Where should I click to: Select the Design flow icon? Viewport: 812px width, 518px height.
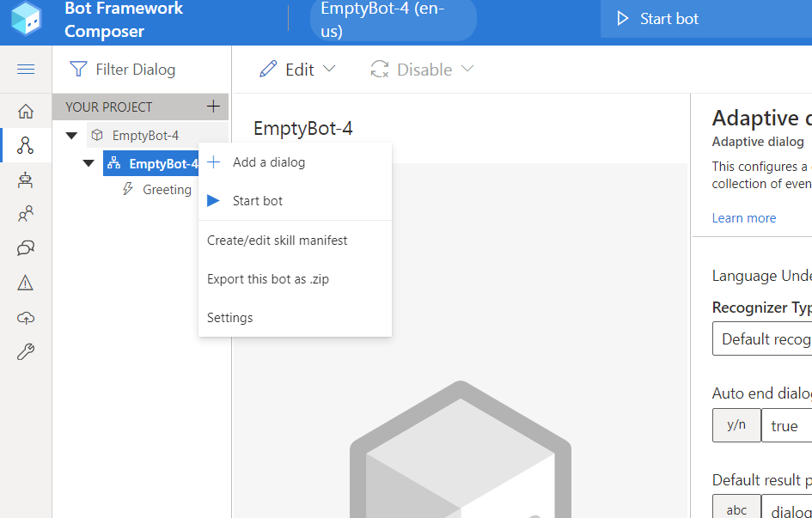(x=26, y=144)
